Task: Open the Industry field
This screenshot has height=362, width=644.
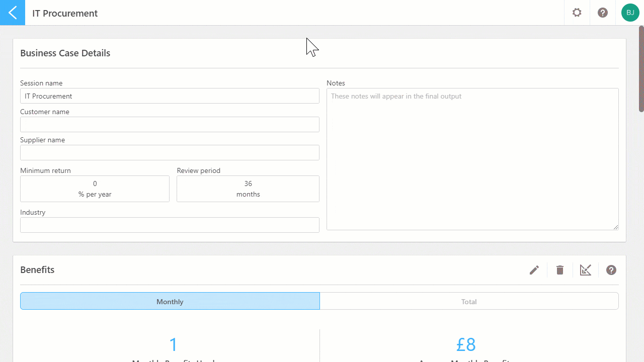Action: (170, 225)
